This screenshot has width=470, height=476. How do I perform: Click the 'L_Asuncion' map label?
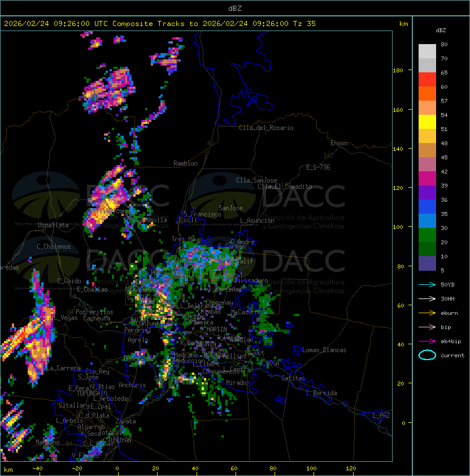(257, 220)
